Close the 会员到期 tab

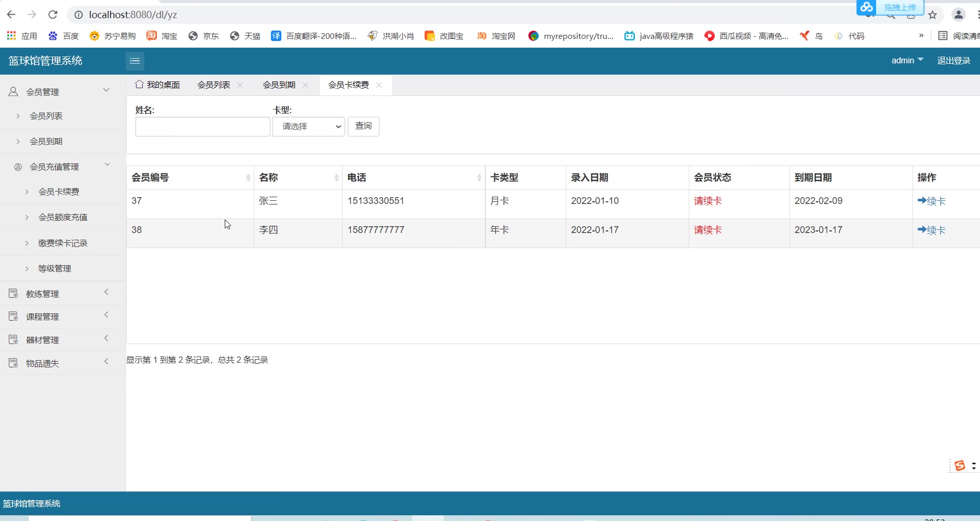305,85
